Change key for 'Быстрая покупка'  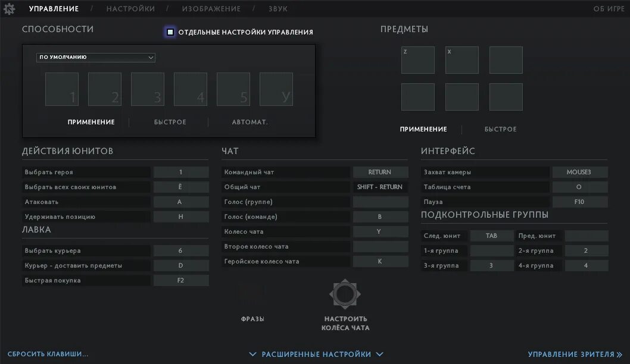181,281
